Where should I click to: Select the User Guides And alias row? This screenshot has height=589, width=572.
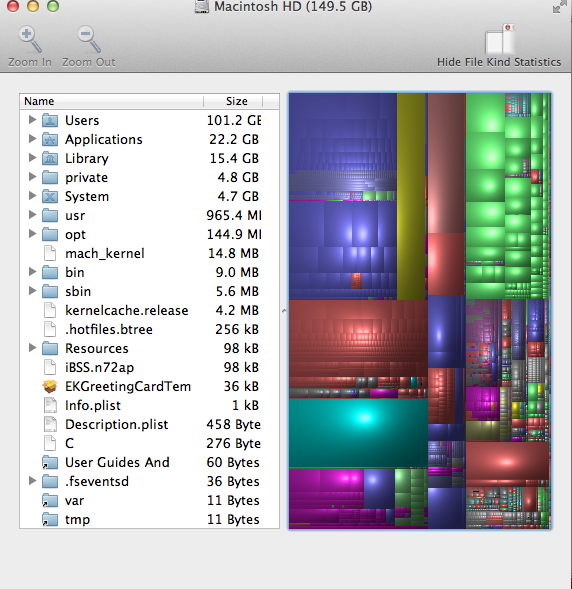tap(149, 462)
